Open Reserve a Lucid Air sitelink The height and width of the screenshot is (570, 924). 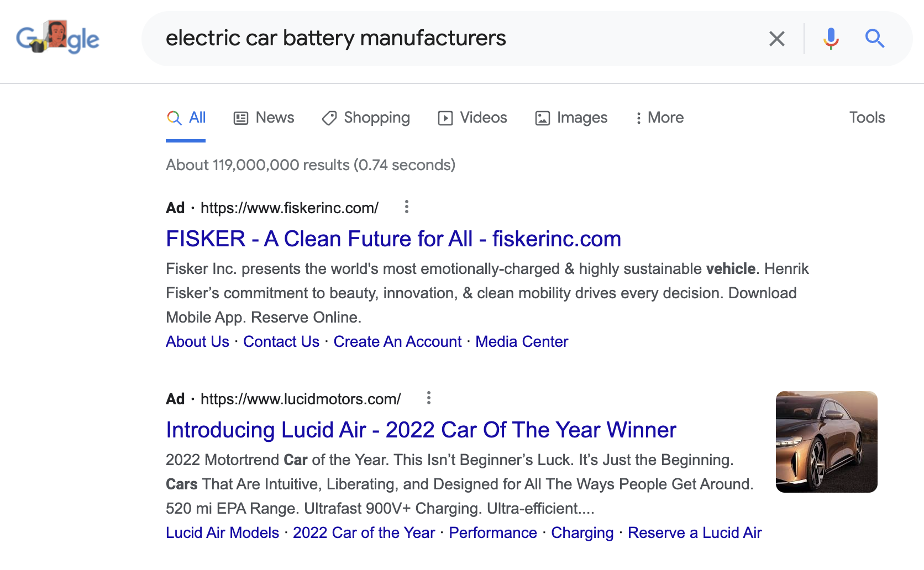[x=695, y=533]
